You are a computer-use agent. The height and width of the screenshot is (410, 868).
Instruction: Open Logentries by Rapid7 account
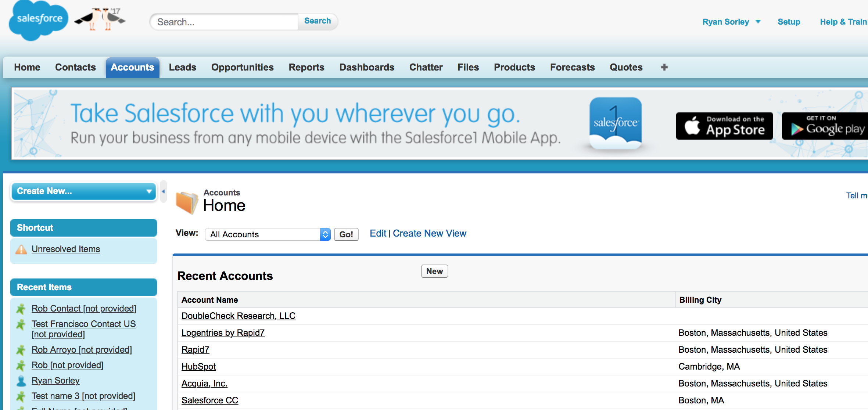click(x=223, y=333)
